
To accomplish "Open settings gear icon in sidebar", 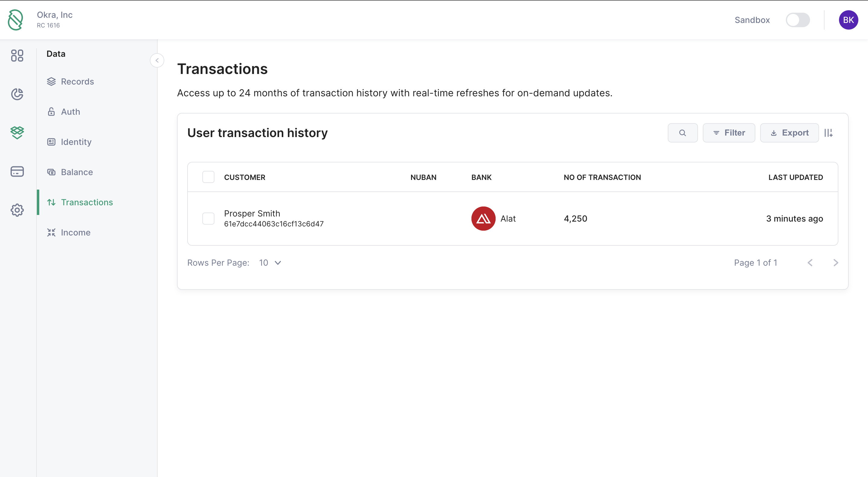I will pyautogui.click(x=17, y=210).
